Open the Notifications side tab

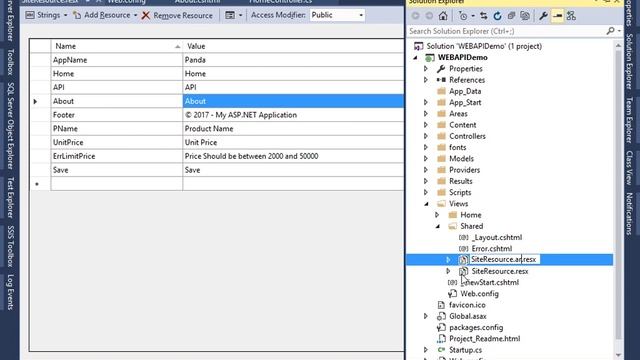tap(629, 213)
